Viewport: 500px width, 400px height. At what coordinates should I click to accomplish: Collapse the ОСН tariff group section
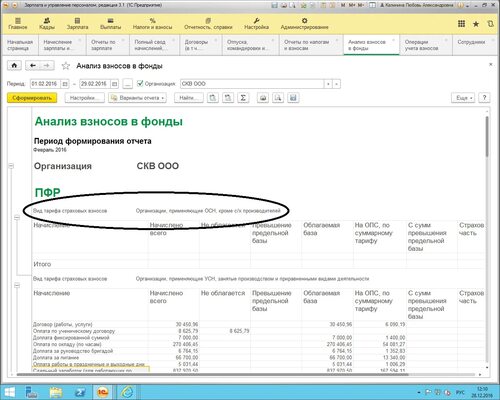coord(17,217)
